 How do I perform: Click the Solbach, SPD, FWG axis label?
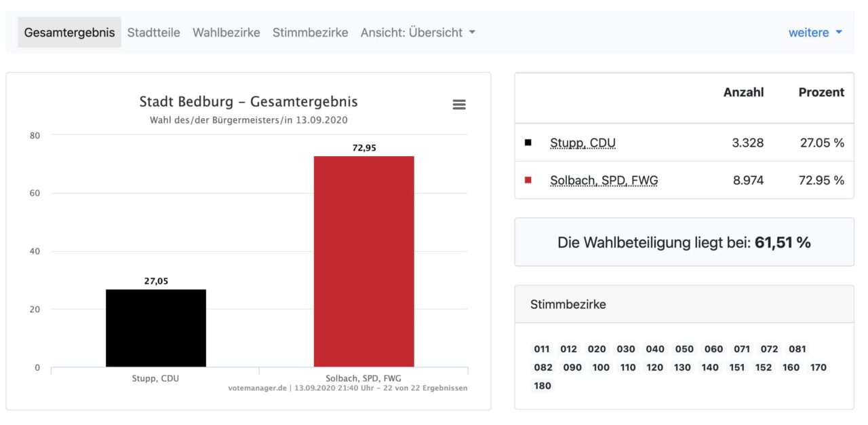(363, 378)
